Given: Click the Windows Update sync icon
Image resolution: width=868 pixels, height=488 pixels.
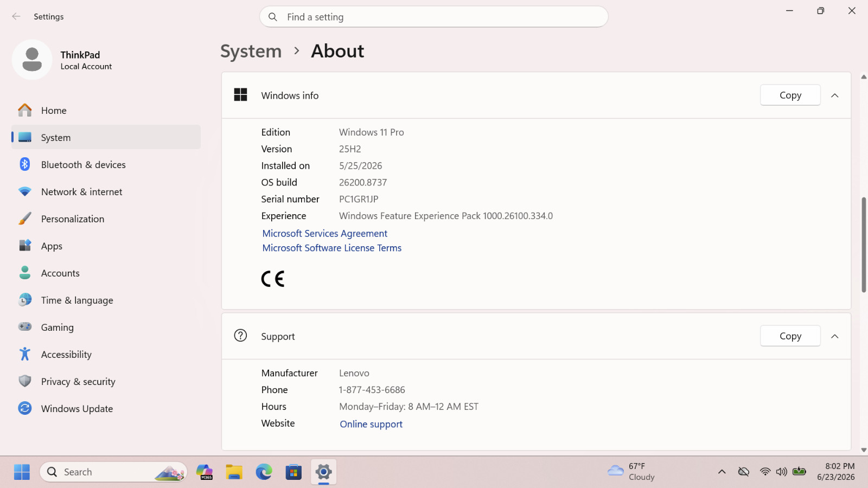Looking at the screenshot, I should [x=25, y=408].
